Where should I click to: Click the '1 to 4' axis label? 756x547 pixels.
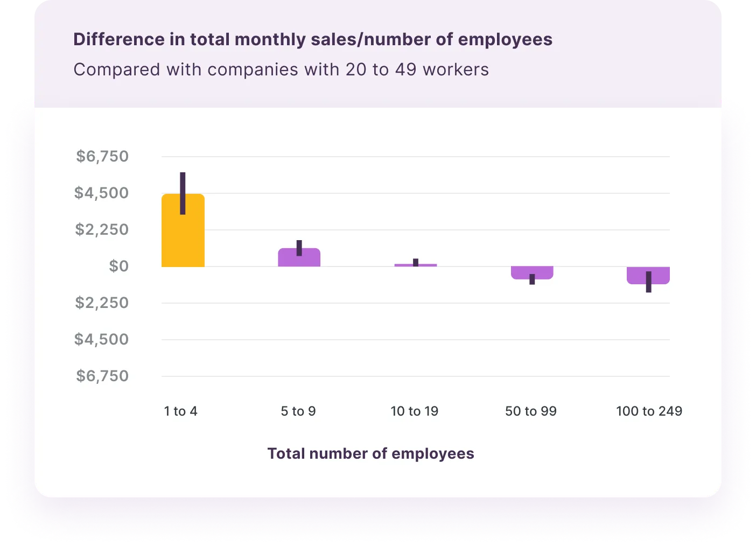tap(181, 411)
